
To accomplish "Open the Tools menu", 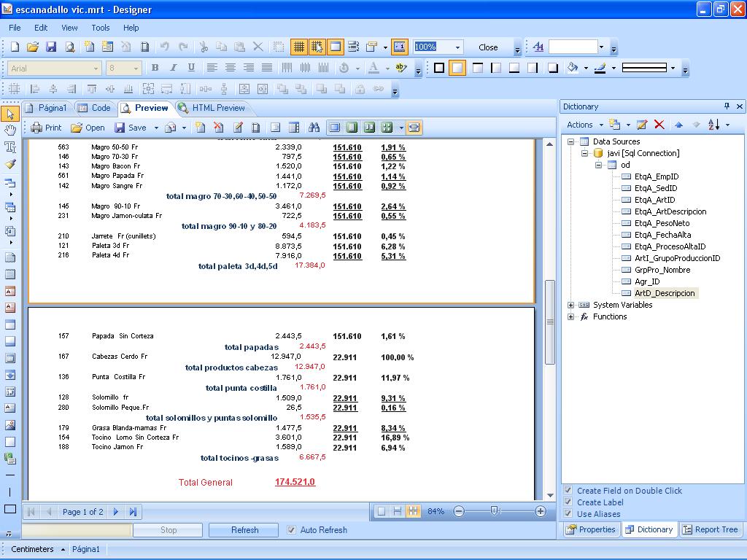I will [x=101, y=28].
